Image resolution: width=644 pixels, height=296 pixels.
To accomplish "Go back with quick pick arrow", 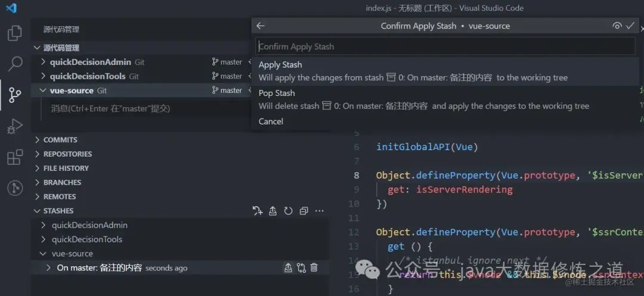I will pyautogui.click(x=261, y=26).
